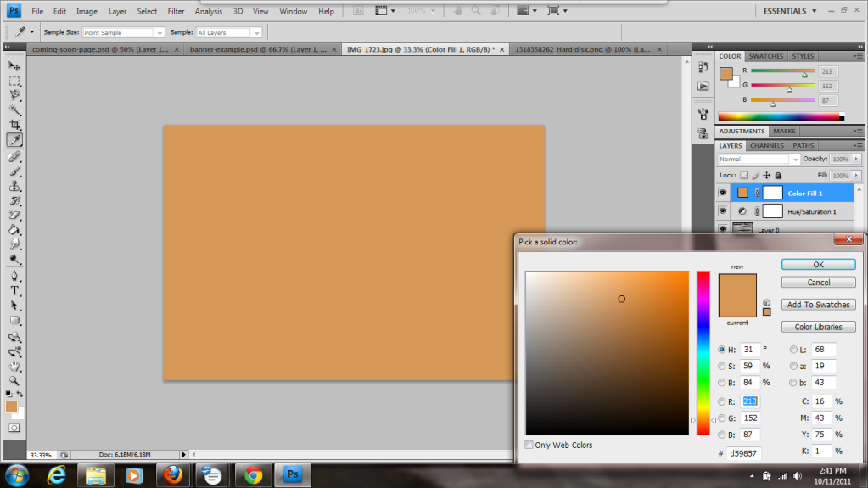Select the Paint Bucket tool
The image size is (868, 488).
[14, 230]
